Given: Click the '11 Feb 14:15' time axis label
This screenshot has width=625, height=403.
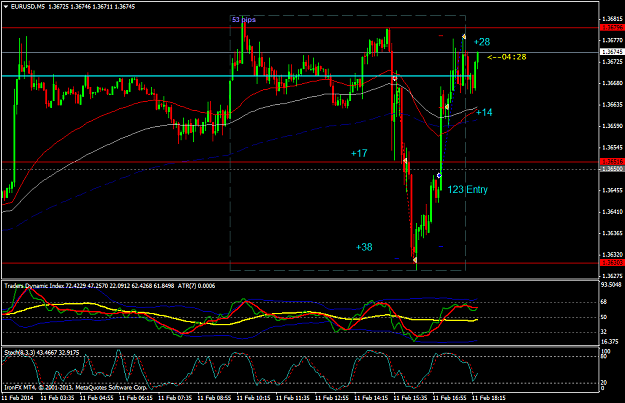Looking at the screenshot, I should tap(371, 398).
